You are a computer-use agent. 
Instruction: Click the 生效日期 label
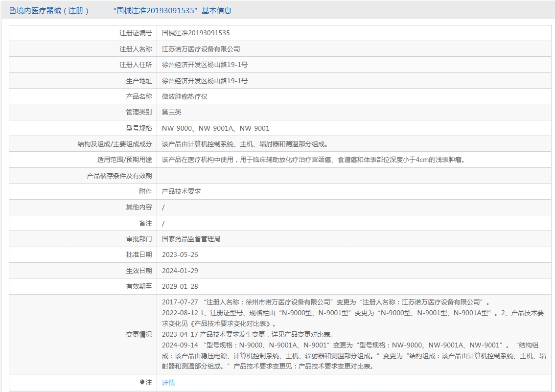click(139, 271)
